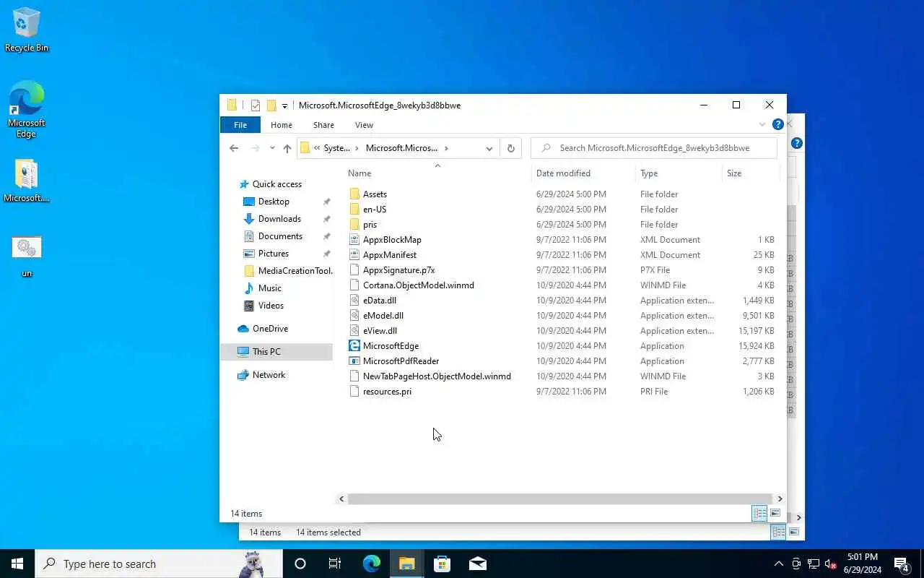This screenshot has height=578, width=924.
Task: Click the taskbar search box
Action: 159,564
